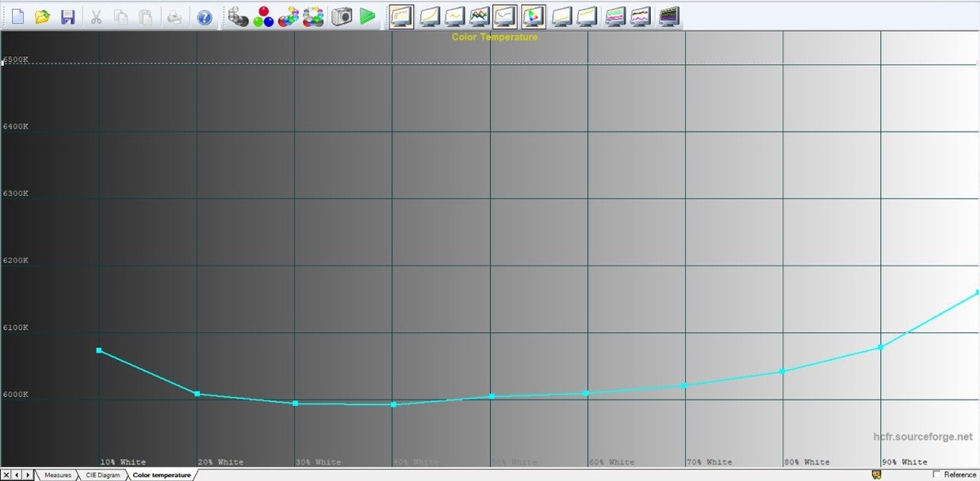Open the RGB levels graph monitor icon
Image resolution: width=980 pixels, height=481 pixels.
point(480,16)
